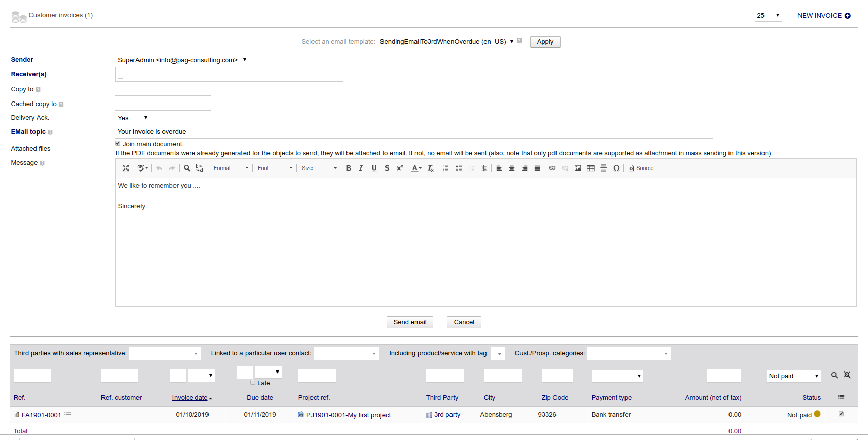868x440 pixels.
Task: Toggle the Late filter checkbox
Action: 253,383
